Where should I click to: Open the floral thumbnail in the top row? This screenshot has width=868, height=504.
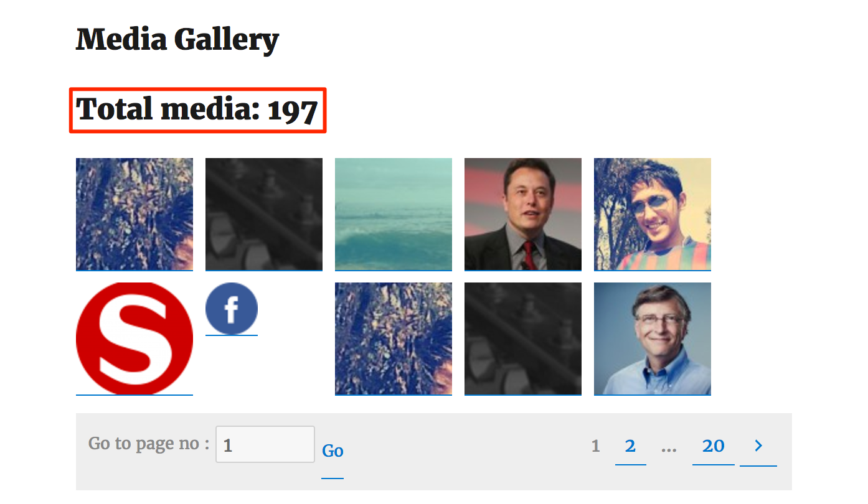[134, 214]
